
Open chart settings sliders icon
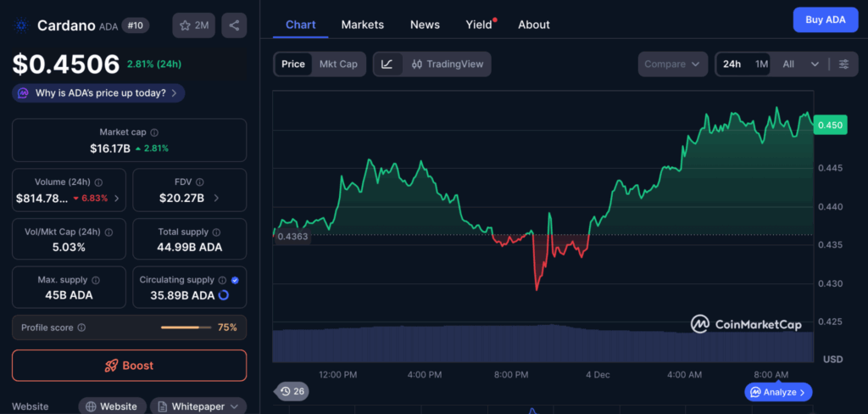(843, 64)
